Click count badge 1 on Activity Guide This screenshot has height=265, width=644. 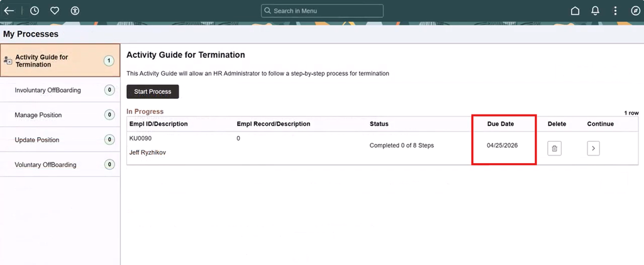[109, 61]
